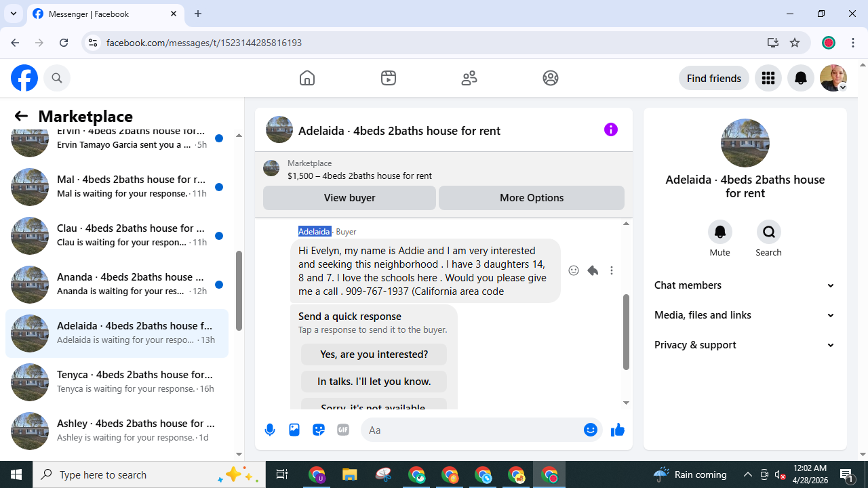Install app icon in address bar
Viewport: 868px width, 488px height.
[772, 43]
